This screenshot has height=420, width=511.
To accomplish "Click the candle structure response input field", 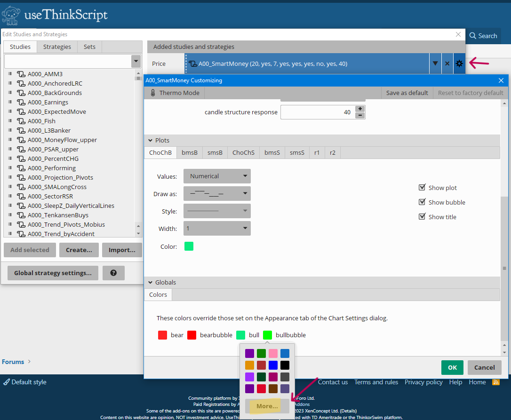I will (318, 112).
